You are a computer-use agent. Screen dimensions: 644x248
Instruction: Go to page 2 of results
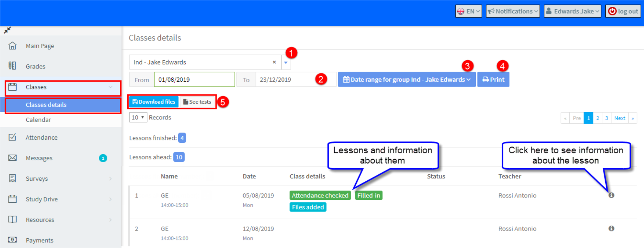[598, 118]
